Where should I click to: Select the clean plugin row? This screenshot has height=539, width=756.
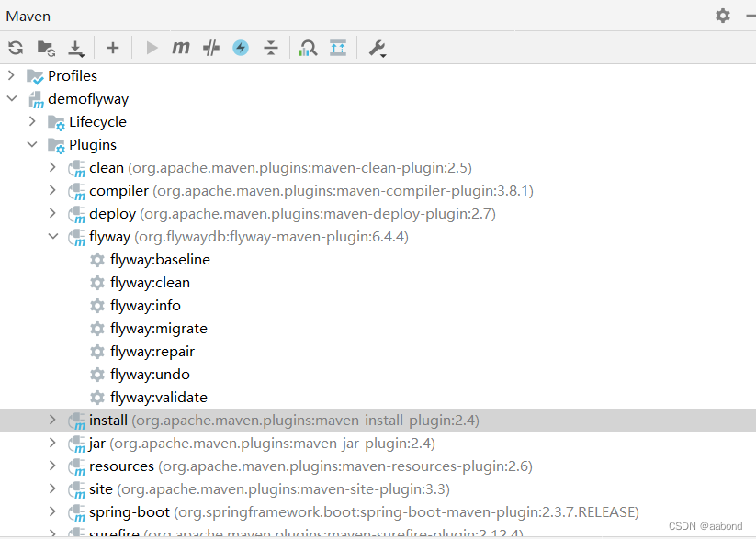coord(378,167)
